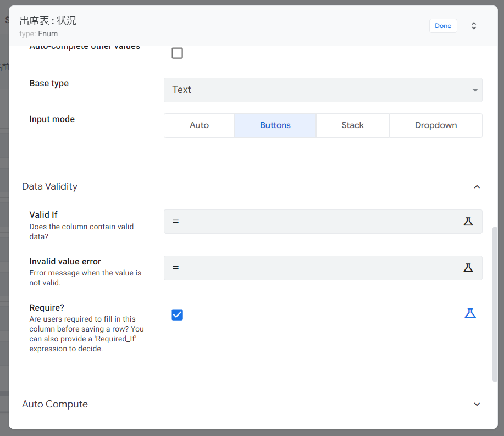Select Auto input mode
This screenshot has height=436, width=504.
tap(199, 125)
